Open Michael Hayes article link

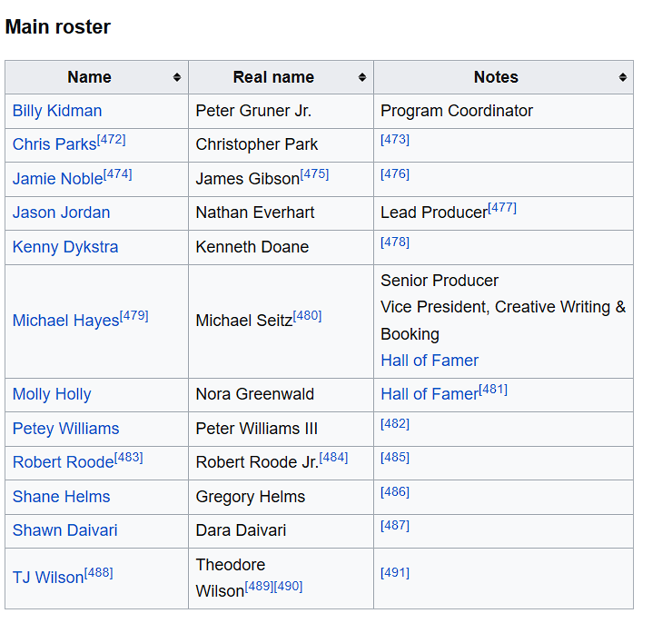tap(66, 321)
